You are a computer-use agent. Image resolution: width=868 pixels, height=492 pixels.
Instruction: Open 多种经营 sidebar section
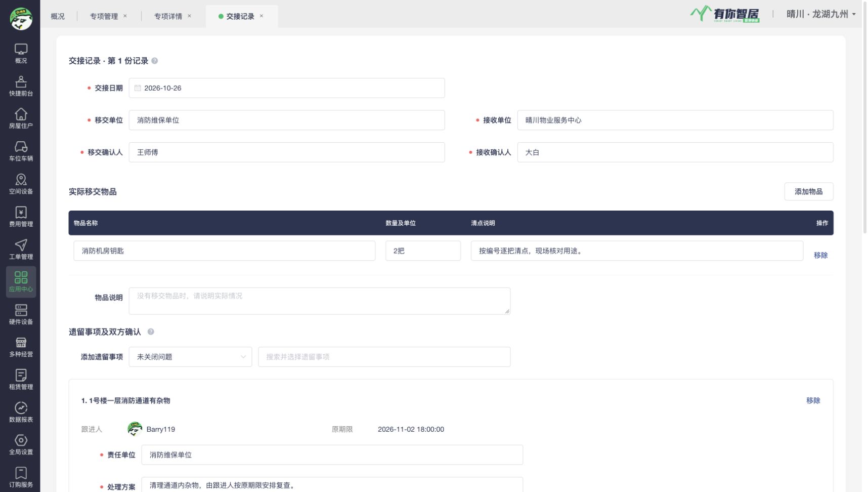click(x=21, y=347)
